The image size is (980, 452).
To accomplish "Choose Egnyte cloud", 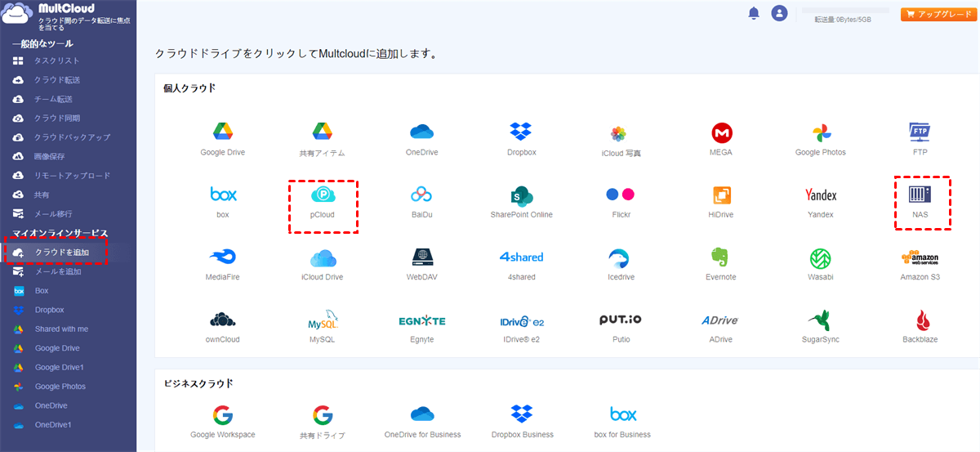I will tap(421, 327).
